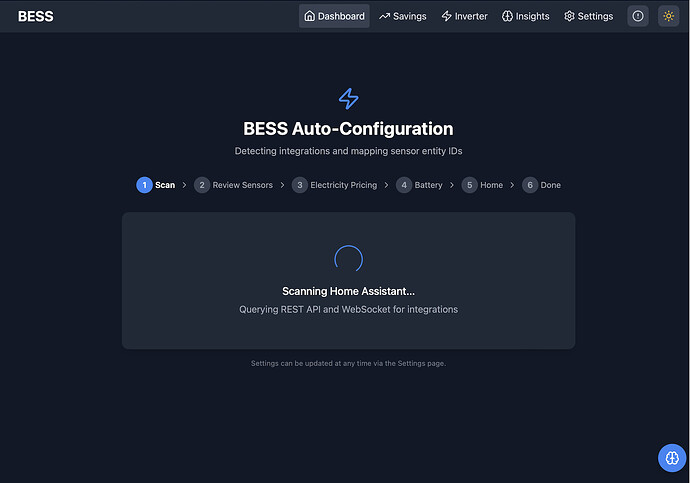Jump to step 3 Electricity Pricing
The image size is (690, 483).
tap(334, 185)
